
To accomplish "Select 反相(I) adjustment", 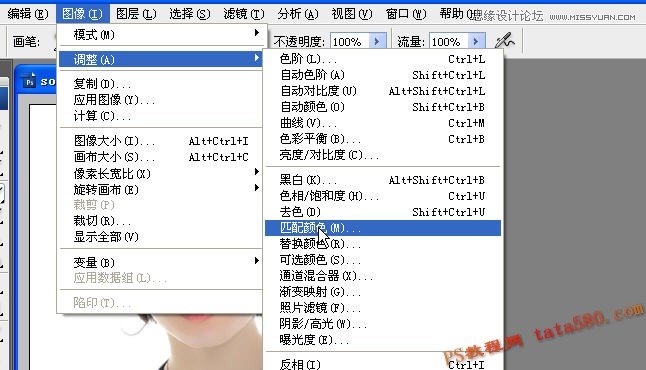I will pyautogui.click(x=383, y=364).
